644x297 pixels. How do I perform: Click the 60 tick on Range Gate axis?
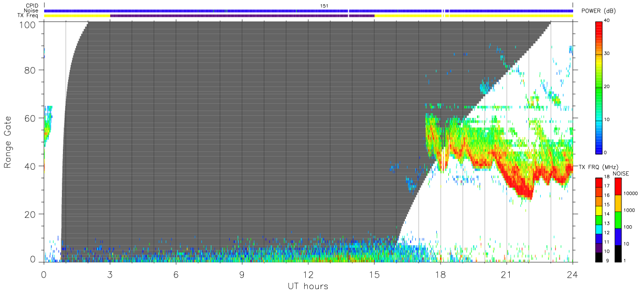(x=30, y=118)
